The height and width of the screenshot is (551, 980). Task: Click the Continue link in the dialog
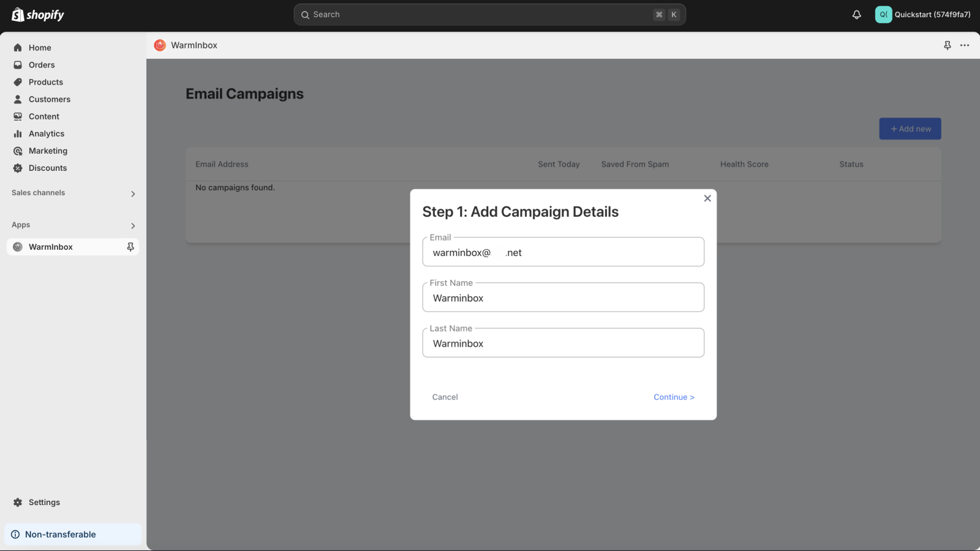click(674, 397)
